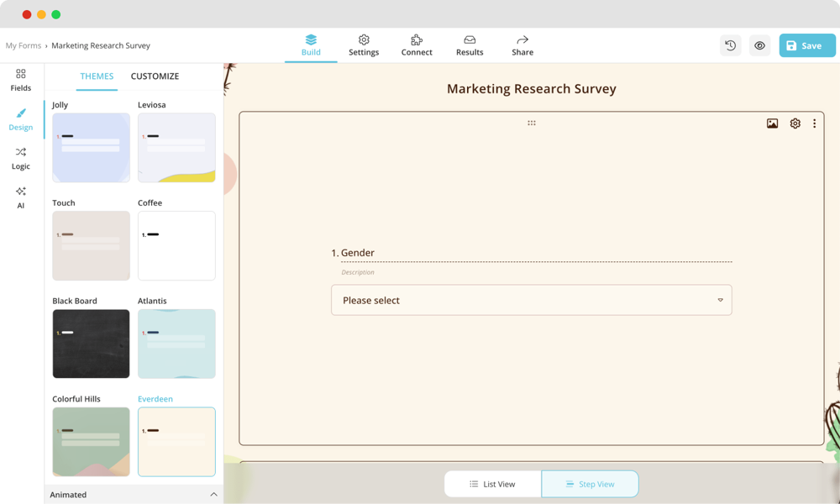
Task: Open the Logic panel
Action: (x=20, y=159)
